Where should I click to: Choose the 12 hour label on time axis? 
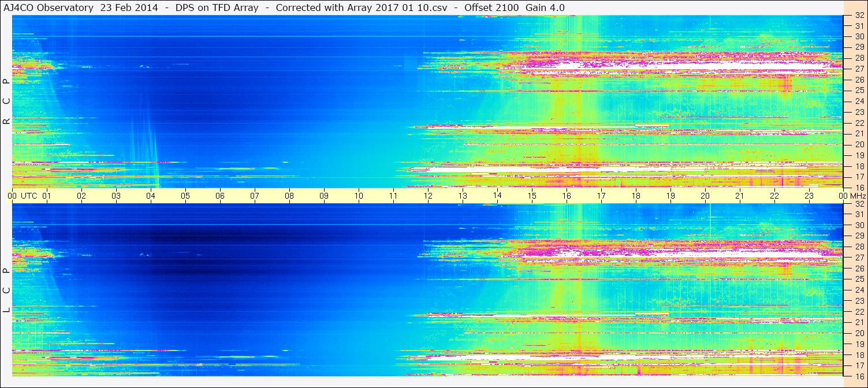point(428,196)
